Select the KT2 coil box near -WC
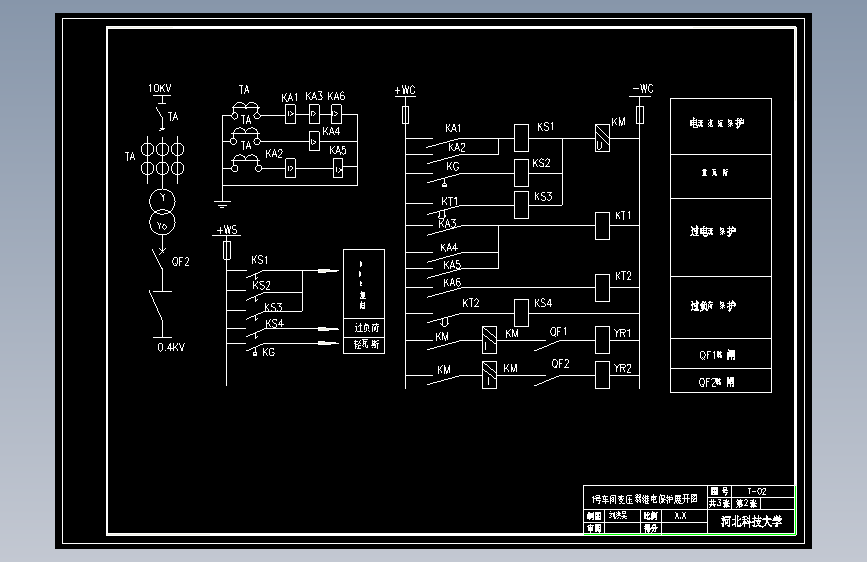The width and height of the screenshot is (867, 562). pos(602,288)
